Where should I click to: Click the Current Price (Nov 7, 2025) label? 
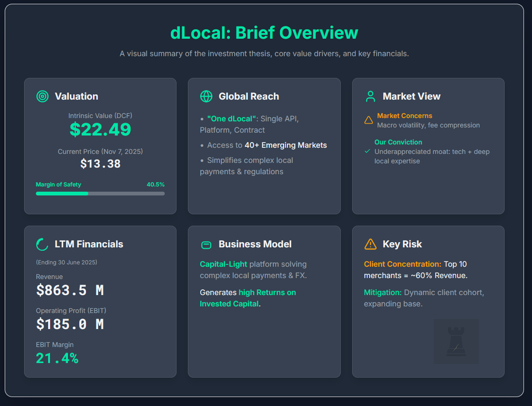[100, 152]
